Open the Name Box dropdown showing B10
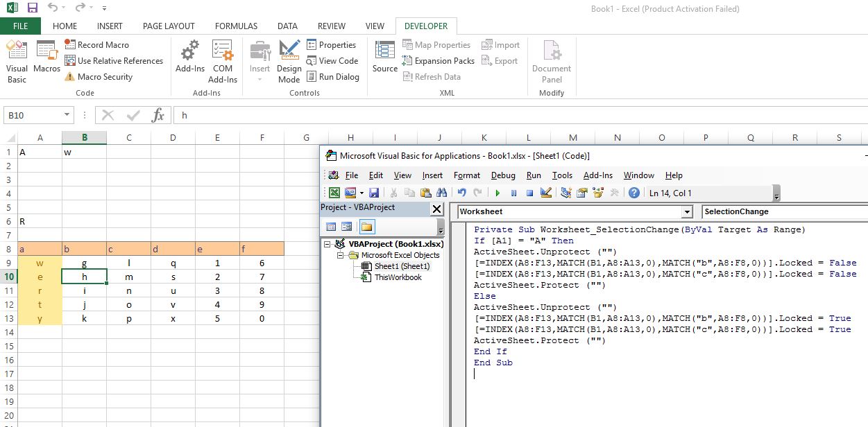This screenshot has width=868, height=427. 67,114
